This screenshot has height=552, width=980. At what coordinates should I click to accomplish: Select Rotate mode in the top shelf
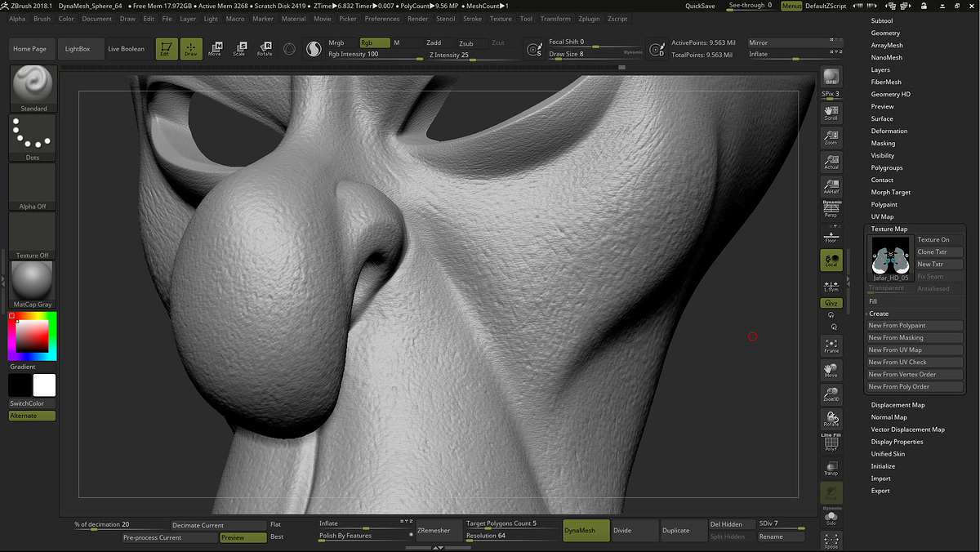click(x=265, y=49)
